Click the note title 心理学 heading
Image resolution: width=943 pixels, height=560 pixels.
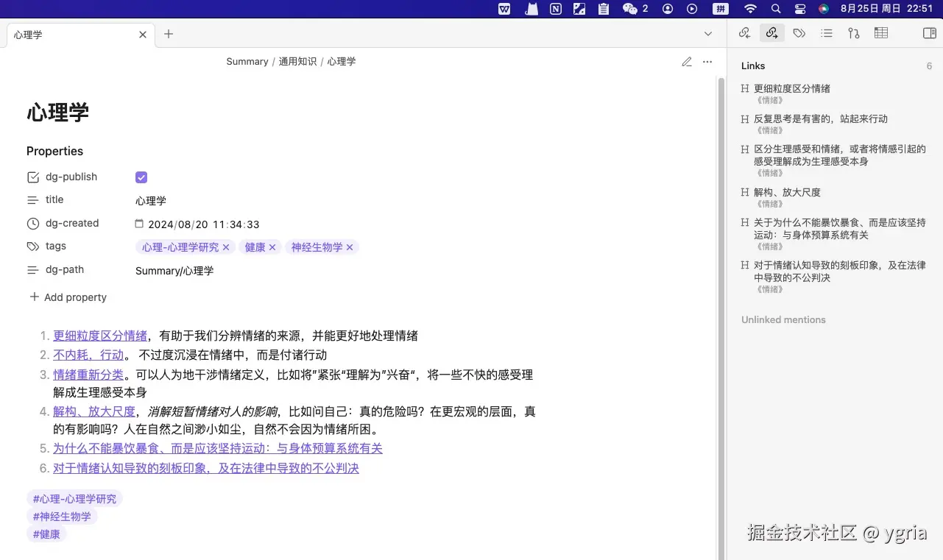pos(58,112)
